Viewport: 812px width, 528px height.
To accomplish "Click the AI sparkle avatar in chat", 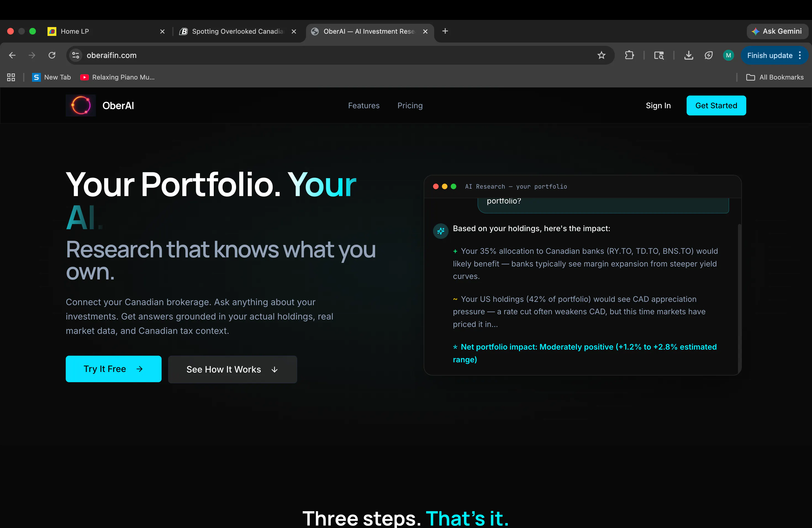I will point(441,231).
